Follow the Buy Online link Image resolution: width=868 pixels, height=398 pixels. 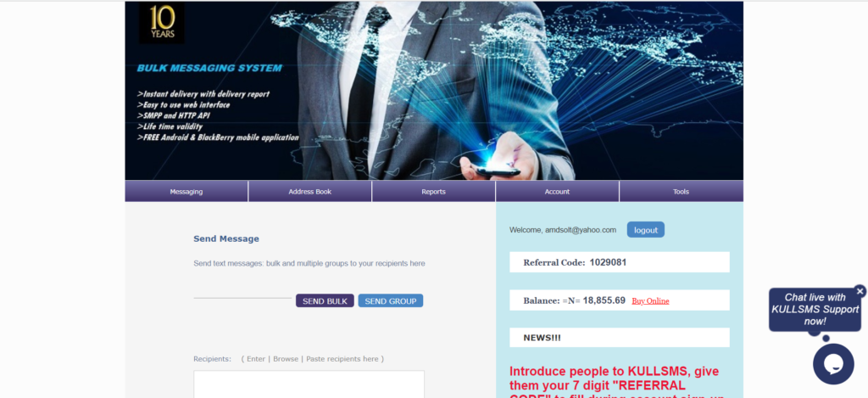click(x=650, y=301)
